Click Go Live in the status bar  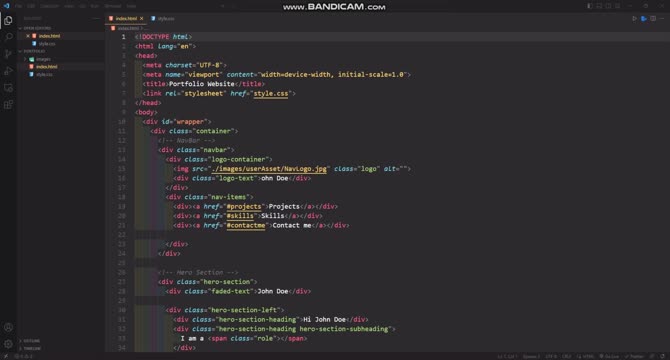[x=609, y=356]
